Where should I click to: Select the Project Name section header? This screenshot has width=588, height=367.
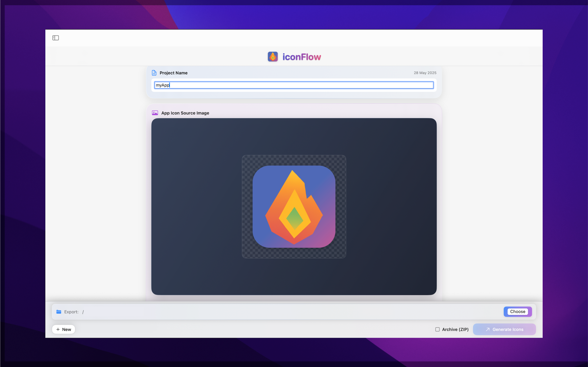pyautogui.click(x=173, y=73)
